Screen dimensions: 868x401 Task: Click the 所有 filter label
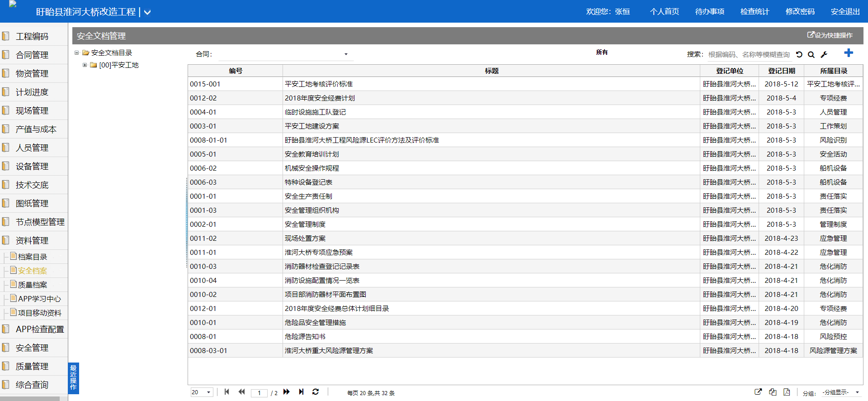click(602, 52)
